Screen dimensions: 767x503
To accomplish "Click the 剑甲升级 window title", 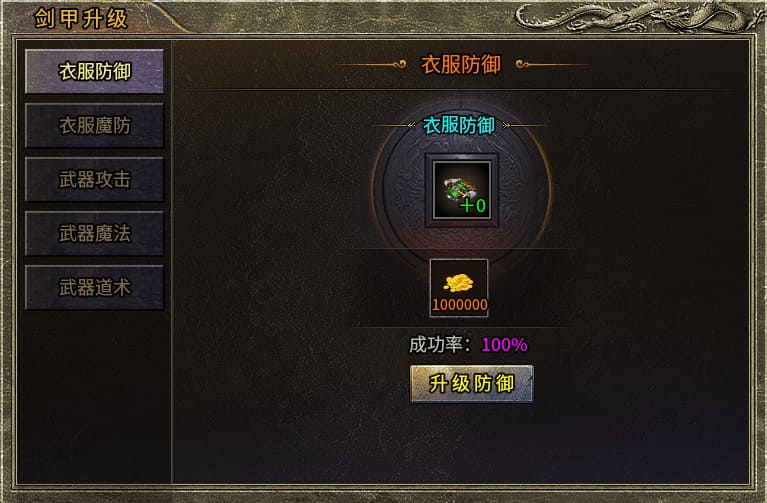I will click(x=81, y=19).
